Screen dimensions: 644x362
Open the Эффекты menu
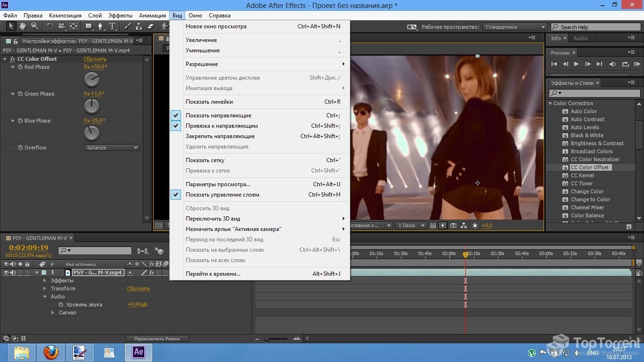coord(120,16)
